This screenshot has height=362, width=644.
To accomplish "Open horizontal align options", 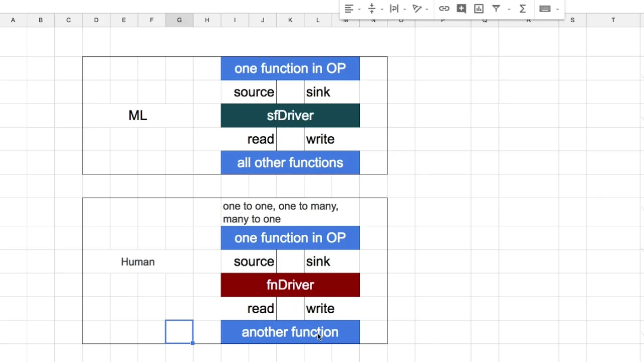I will coord(349,9).
